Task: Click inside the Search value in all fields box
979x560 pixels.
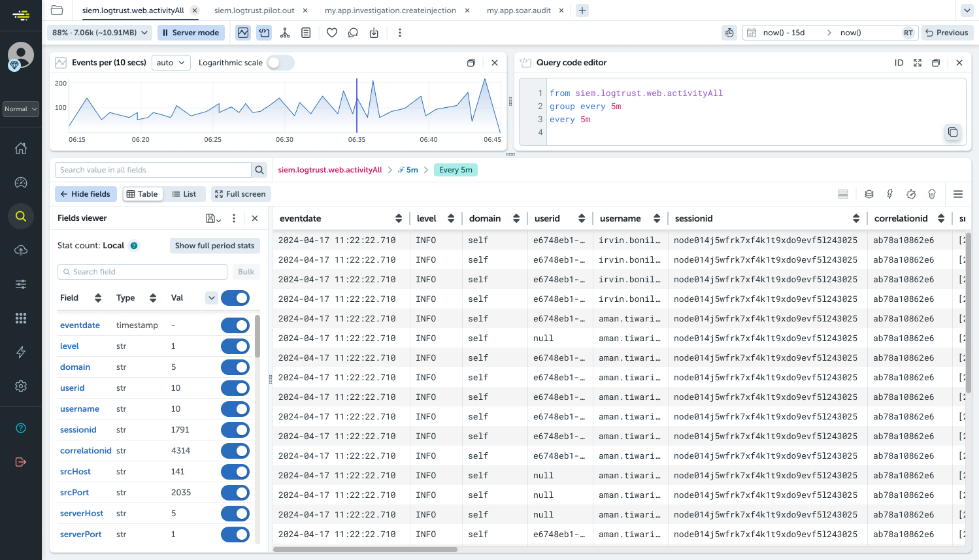Action: (154, 169)
